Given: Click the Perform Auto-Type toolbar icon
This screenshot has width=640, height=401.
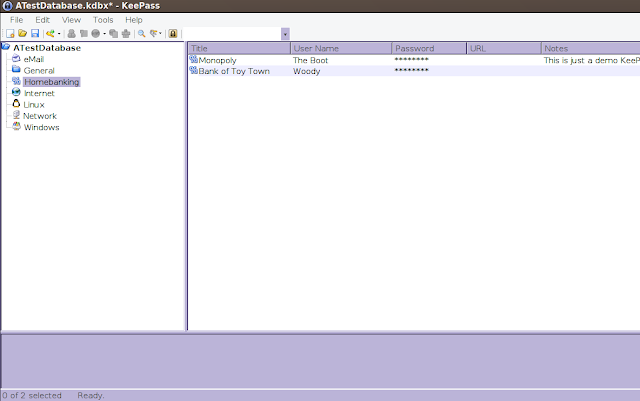Looking at the screenshot, I should (x=126, y=33).
